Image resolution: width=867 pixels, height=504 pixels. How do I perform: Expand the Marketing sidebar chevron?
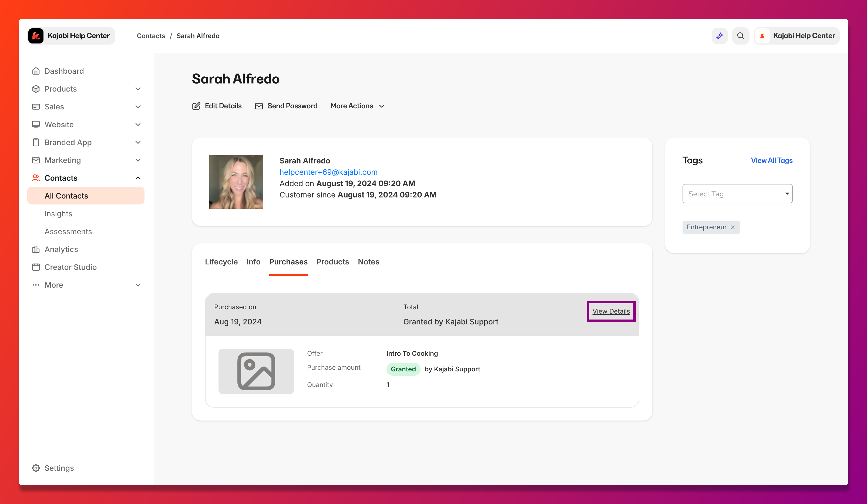coord(138,160)
